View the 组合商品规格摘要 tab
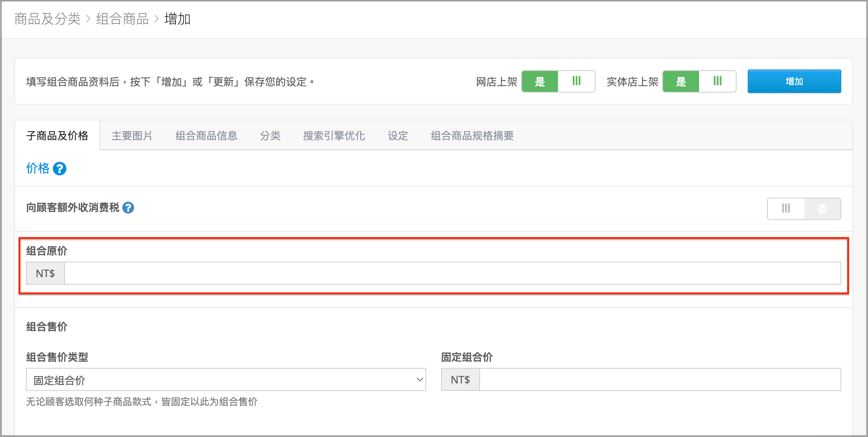This screenshot has height=437, width=868. (472, 136)
